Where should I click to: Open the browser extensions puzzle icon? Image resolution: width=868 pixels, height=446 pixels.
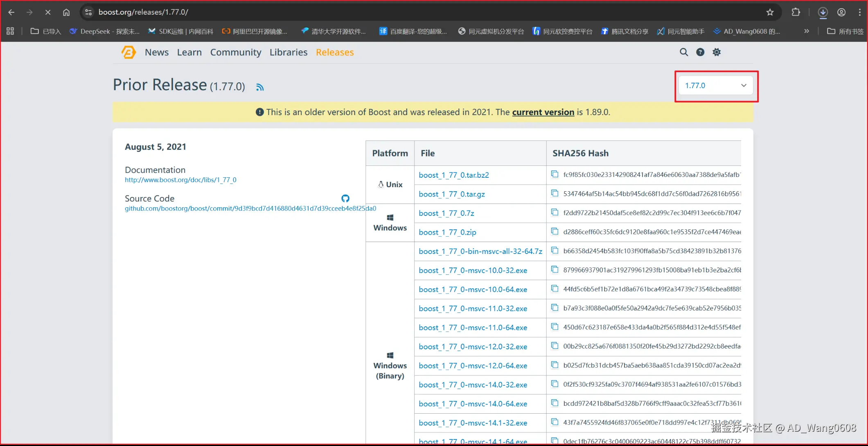point(796,12)
